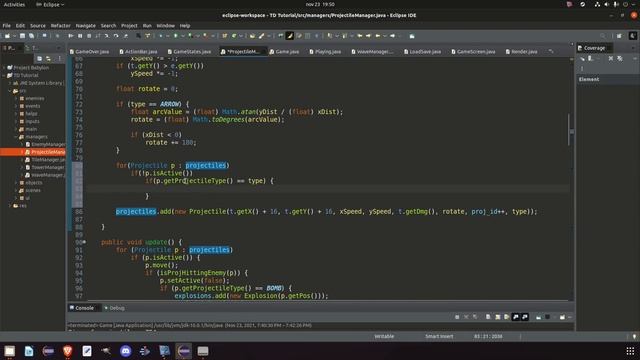Click Clear Console icon in console toolbar

click(x=488, y=317)
